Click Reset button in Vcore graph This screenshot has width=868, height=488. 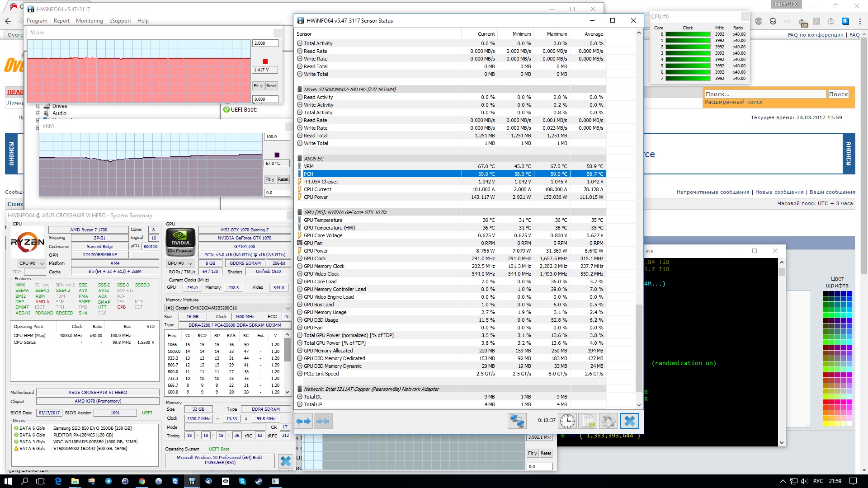point(271,86)
